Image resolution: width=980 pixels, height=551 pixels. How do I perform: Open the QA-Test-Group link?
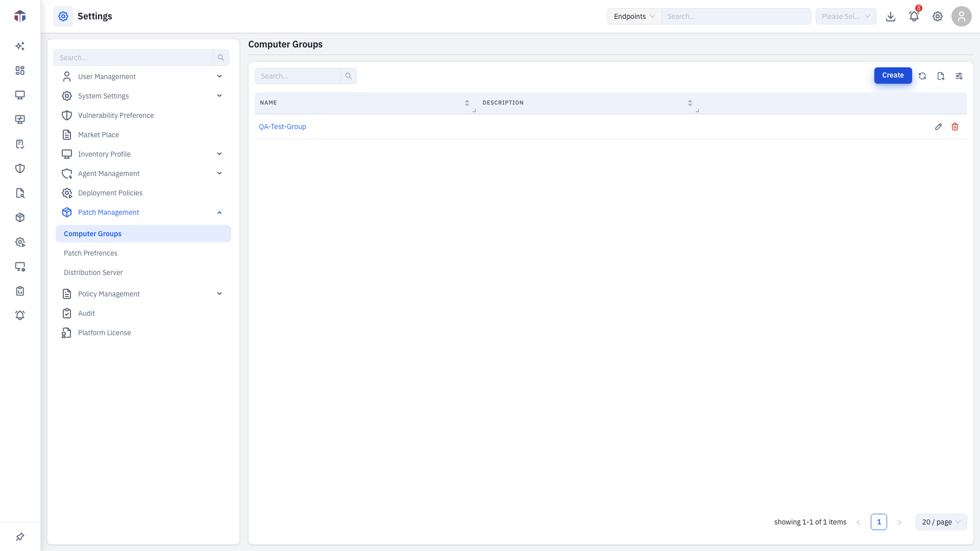(x=282, y=127)
